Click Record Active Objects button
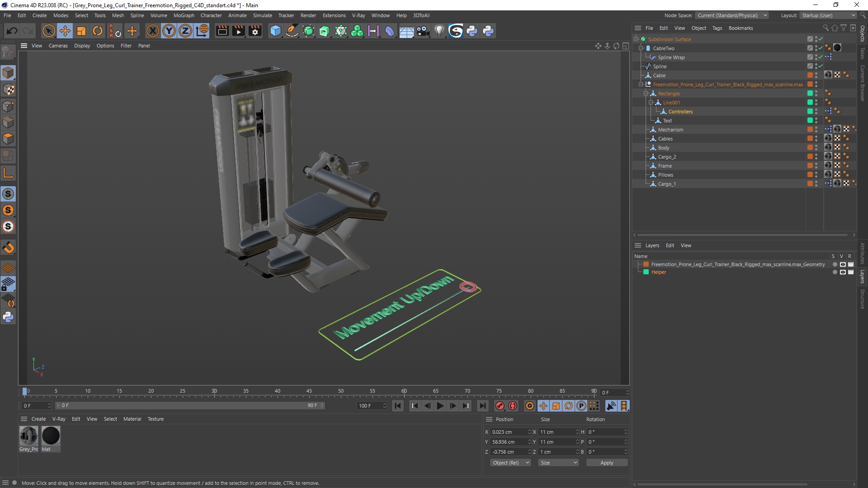The height and width of the screenshot is (488, 868). (500, 406)
